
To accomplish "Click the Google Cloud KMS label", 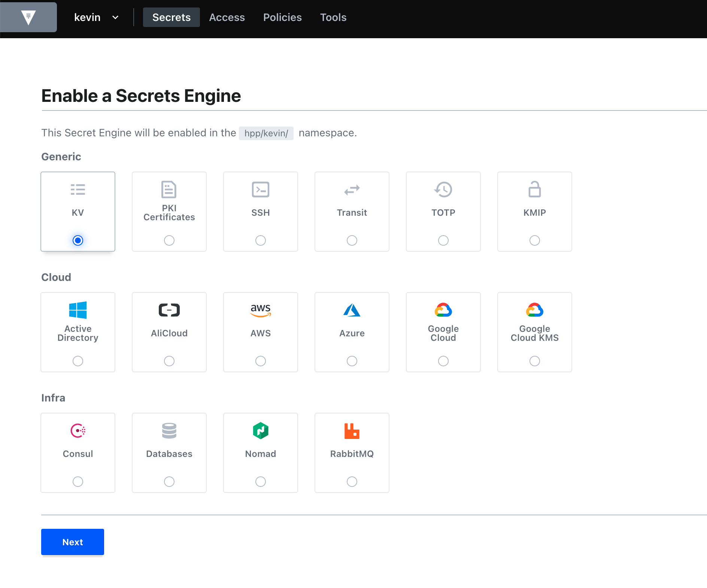I will point(535,333).
